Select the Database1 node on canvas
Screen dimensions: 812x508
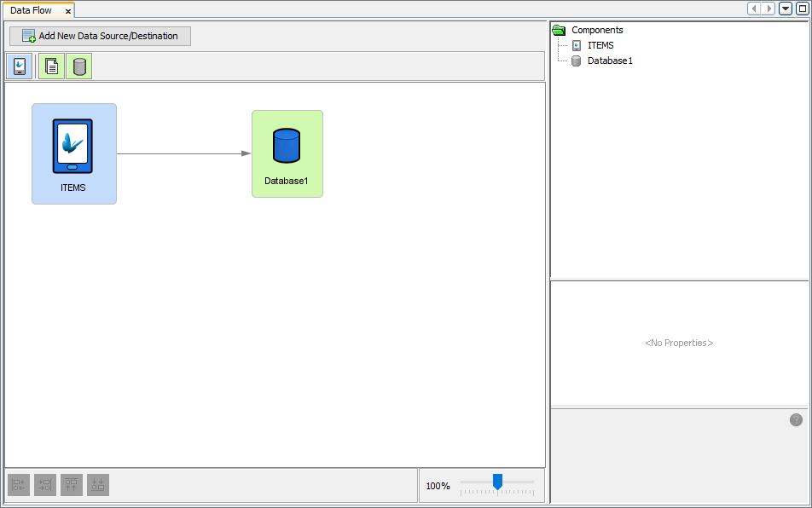287,153
